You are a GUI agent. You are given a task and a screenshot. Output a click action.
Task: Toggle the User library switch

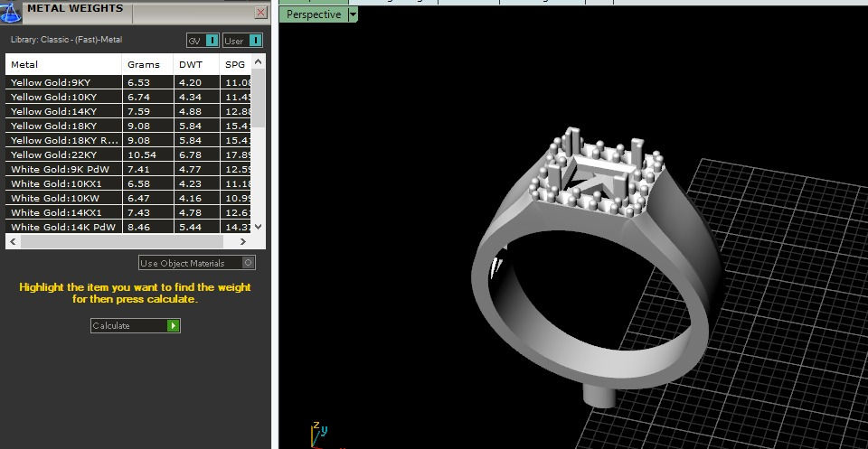point(242,41)
